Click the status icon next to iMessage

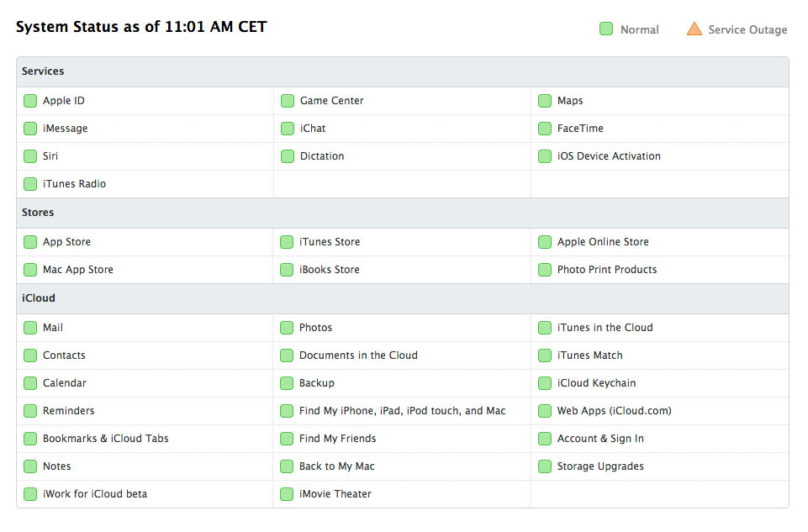click(x=30, y=129)
